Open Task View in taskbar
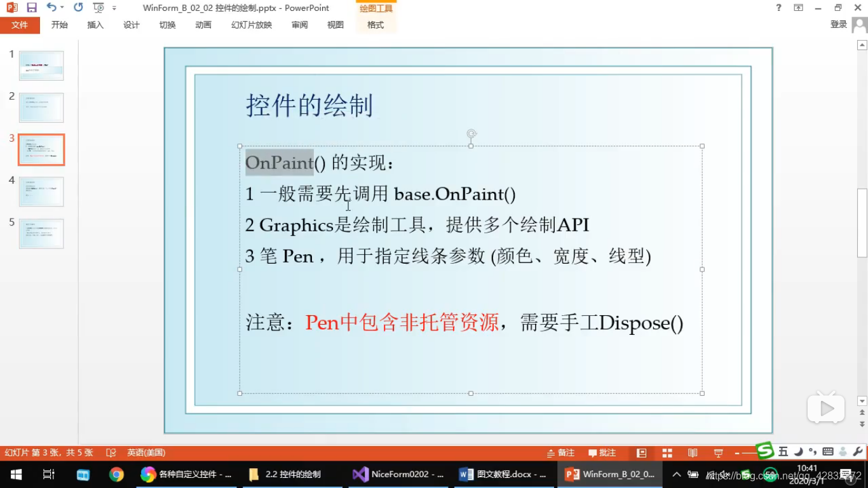This screenshot has width=868, height=488. 49,475
